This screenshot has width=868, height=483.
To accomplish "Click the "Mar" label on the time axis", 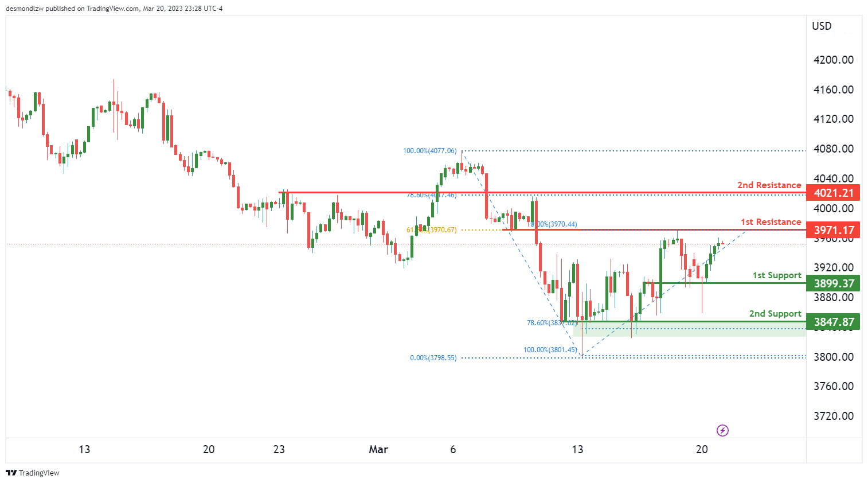I will (x=378, y=449).
